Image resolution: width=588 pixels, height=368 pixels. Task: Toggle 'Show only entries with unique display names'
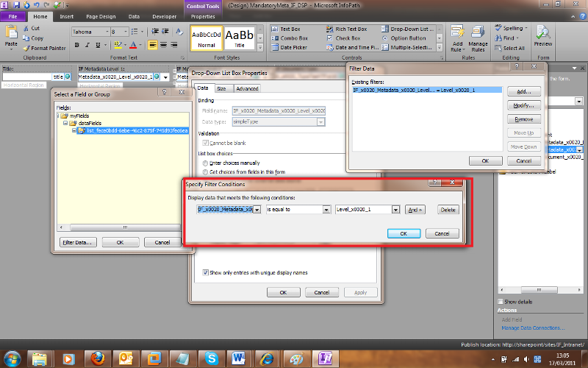coord(205,272)
